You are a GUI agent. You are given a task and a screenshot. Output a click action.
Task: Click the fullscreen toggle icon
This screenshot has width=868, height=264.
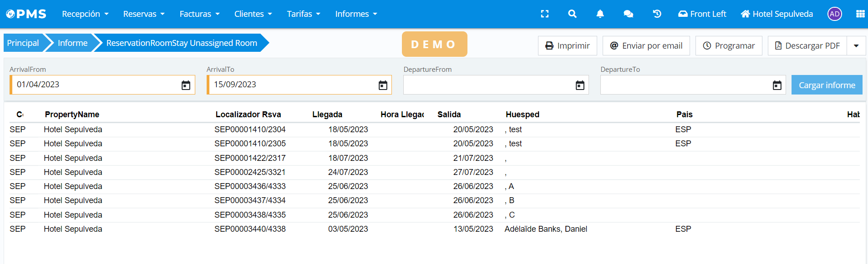coord(544,14)
